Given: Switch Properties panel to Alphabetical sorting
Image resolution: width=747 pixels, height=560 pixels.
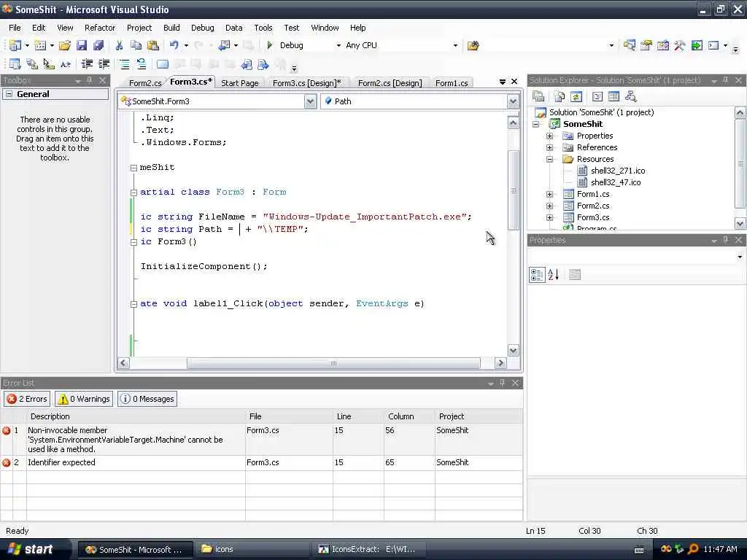Looking at the screenshot, I should [554, 275].
